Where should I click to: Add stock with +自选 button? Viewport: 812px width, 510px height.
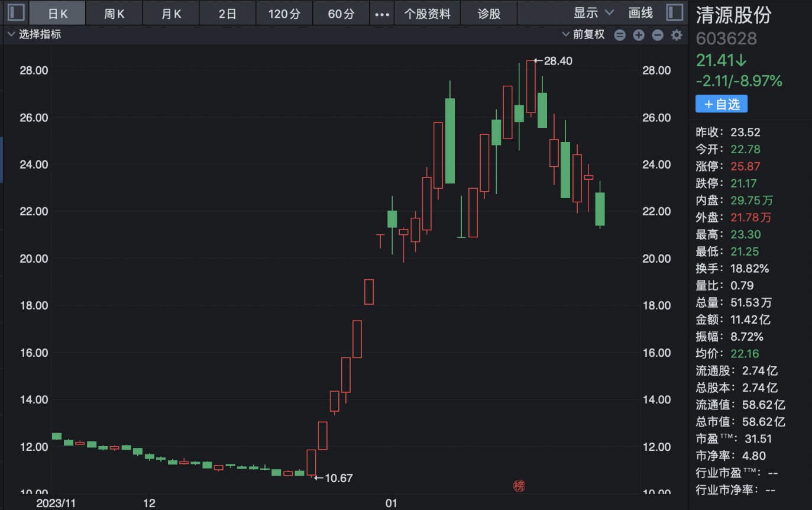[721, 104]
